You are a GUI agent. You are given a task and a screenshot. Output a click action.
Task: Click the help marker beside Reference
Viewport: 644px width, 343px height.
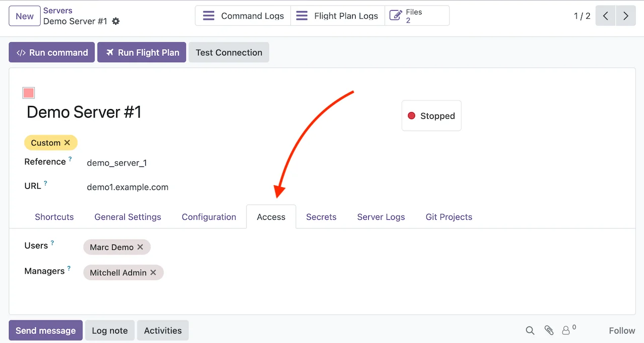pos(70,158)
